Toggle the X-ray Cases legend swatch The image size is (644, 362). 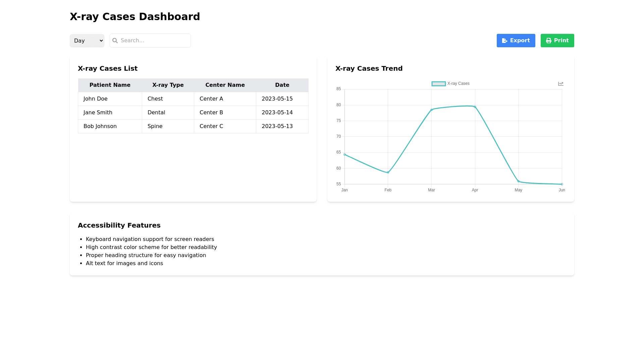click(x=438, y=84)
